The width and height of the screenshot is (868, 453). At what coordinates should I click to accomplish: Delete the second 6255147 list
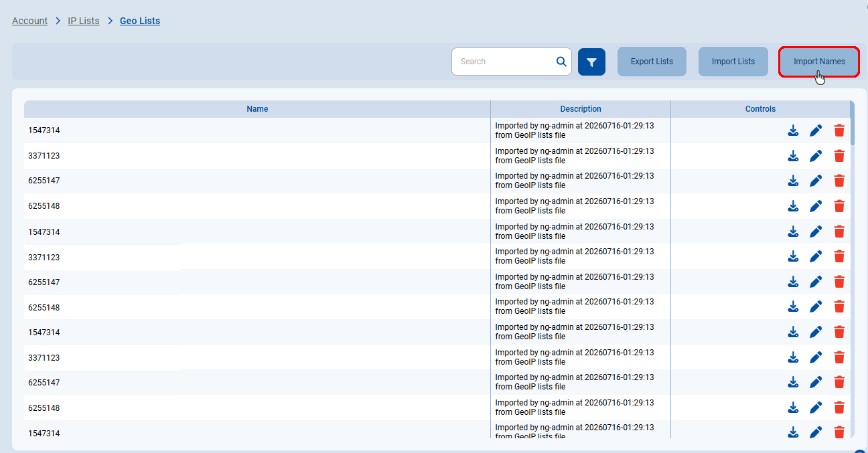[839, 282]
